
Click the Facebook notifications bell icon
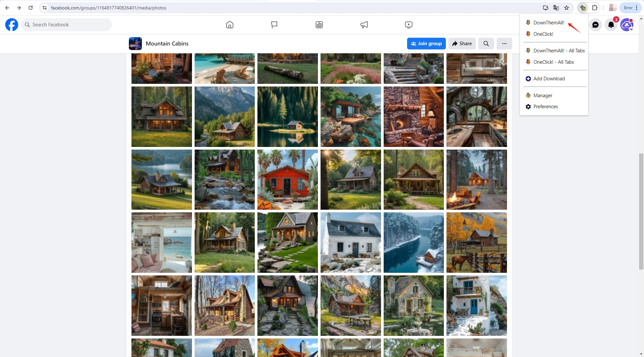pos(611,25)
